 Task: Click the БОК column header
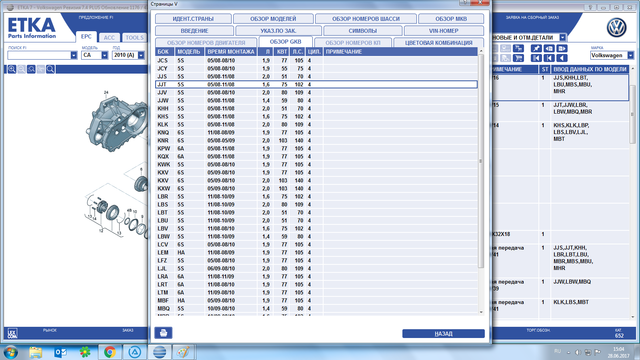point(165,52)
